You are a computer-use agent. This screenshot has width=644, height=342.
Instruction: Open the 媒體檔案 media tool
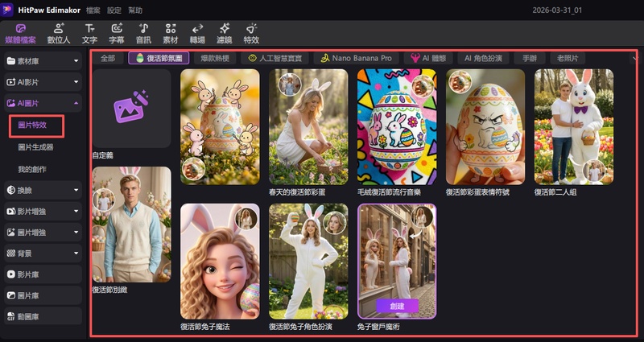(21, 34)
